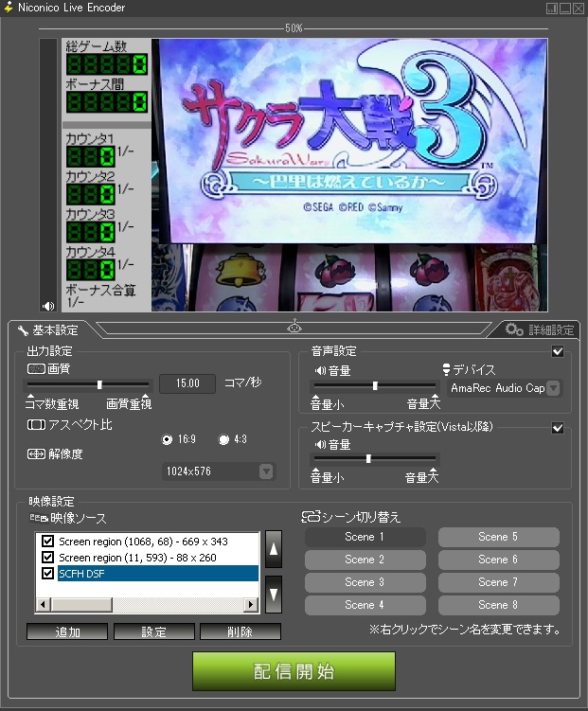Toggle the 音声設定 audio enable checkbox

click(558, 351)
